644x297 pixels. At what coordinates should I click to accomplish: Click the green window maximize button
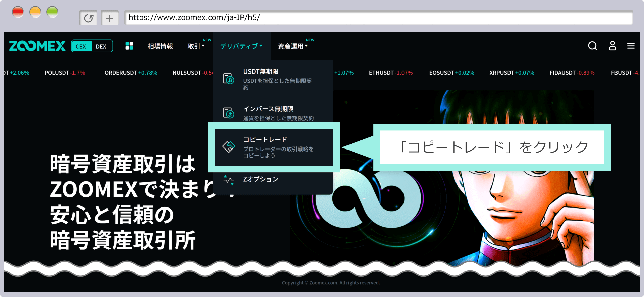(x=52, y=12)
